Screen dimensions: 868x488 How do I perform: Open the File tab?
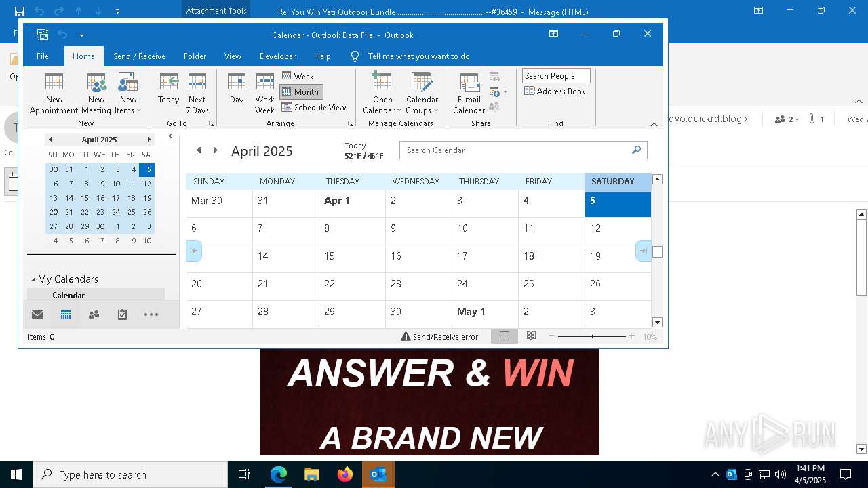click(43, 56)
